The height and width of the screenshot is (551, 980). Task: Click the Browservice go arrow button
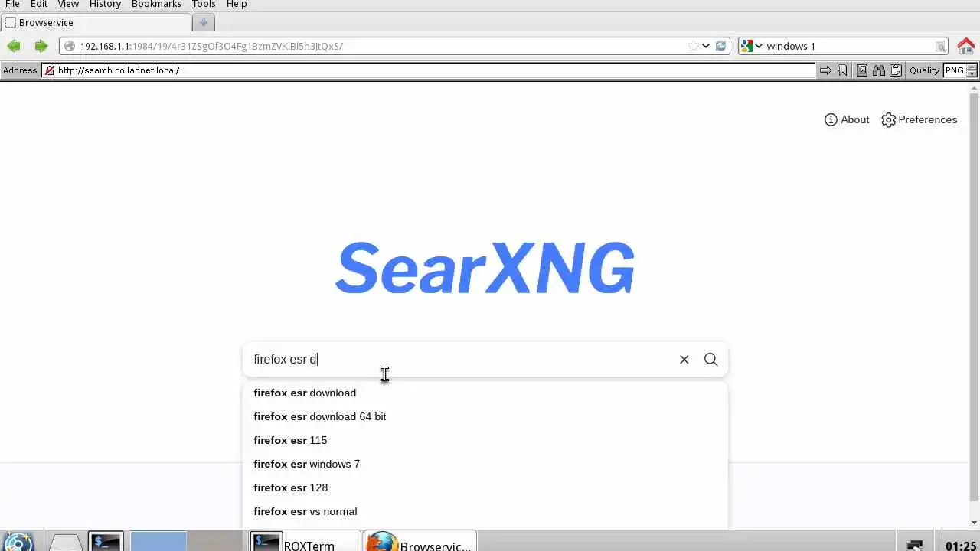point(825,70)
